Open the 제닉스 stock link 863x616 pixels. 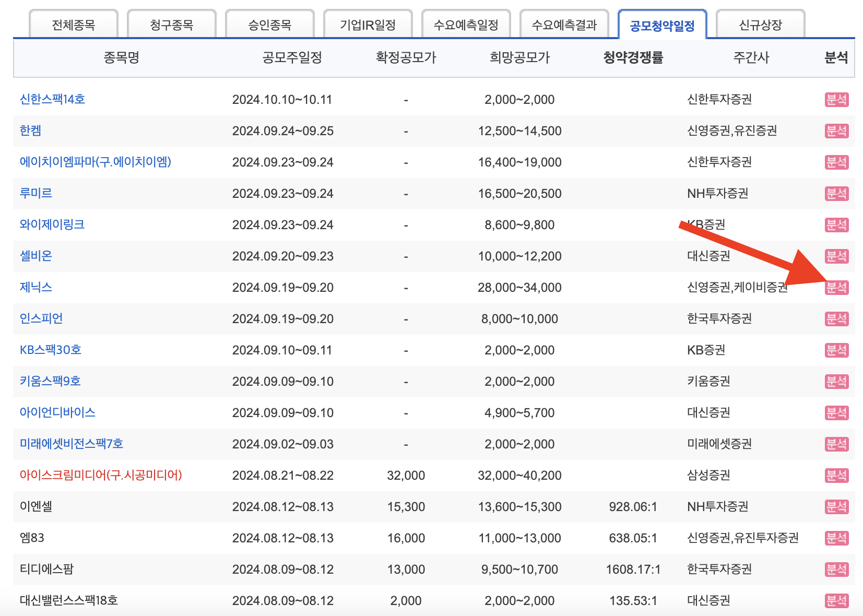point(36,287)
